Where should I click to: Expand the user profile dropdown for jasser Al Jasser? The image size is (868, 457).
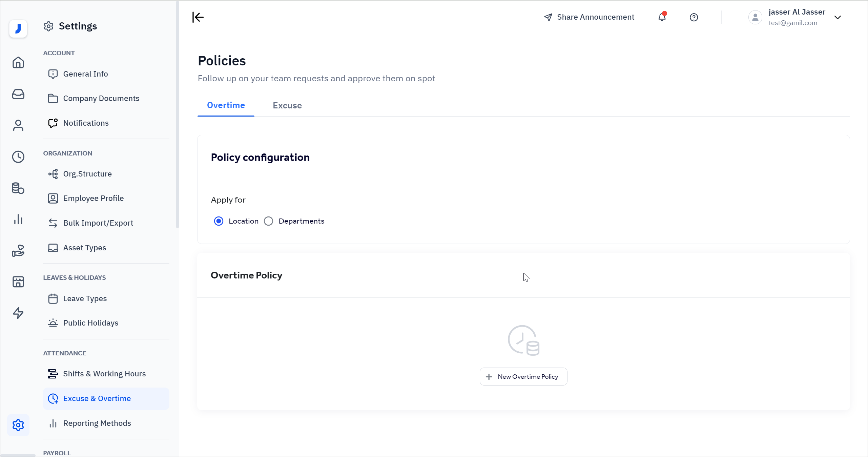[x=838, y=17]
